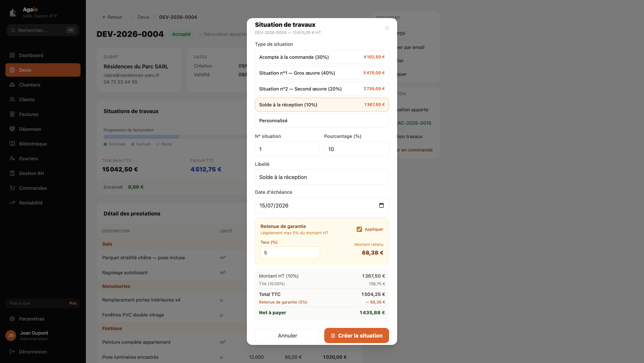
Task: Click the Total devis TTC amount 15 042,50 €
Action: pos(120,169)
